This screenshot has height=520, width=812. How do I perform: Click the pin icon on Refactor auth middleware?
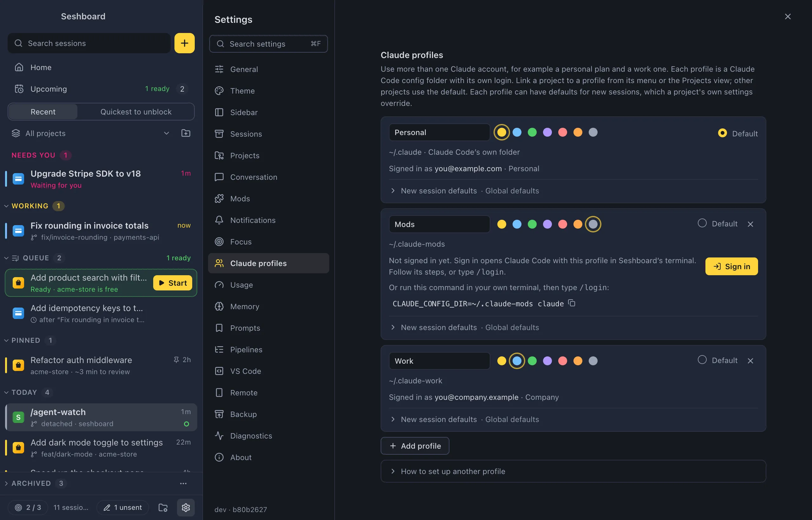tap(176, 360)
